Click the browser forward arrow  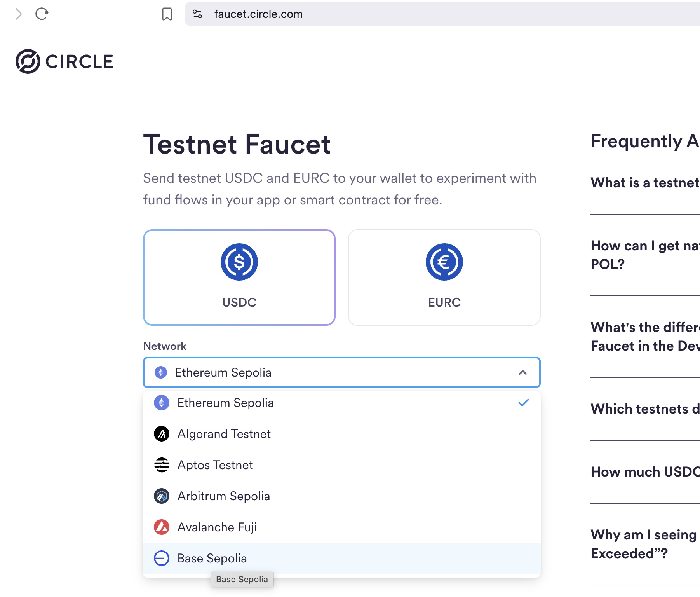pyautogui.click(x=18, y=14)
